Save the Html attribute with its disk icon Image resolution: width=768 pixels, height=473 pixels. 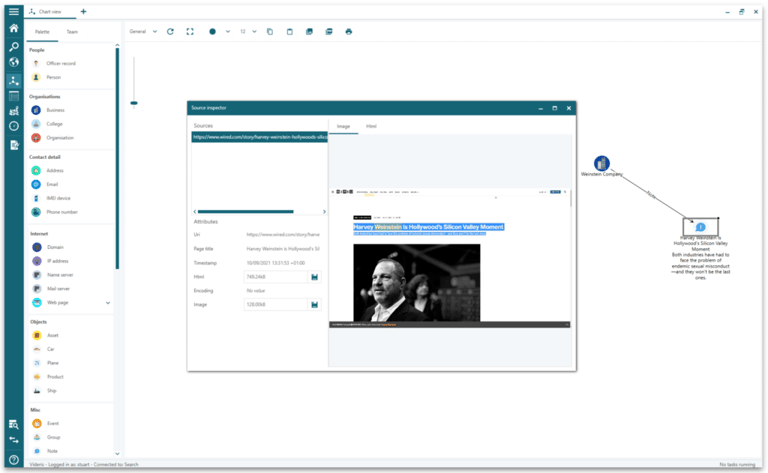(x=314, y=277)
